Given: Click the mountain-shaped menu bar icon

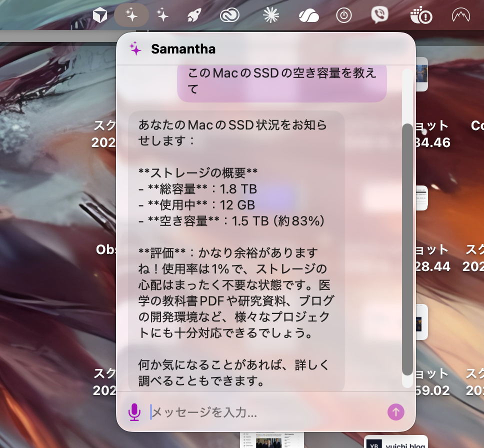Looking at the screenshot, I should (x=461, y=15).
